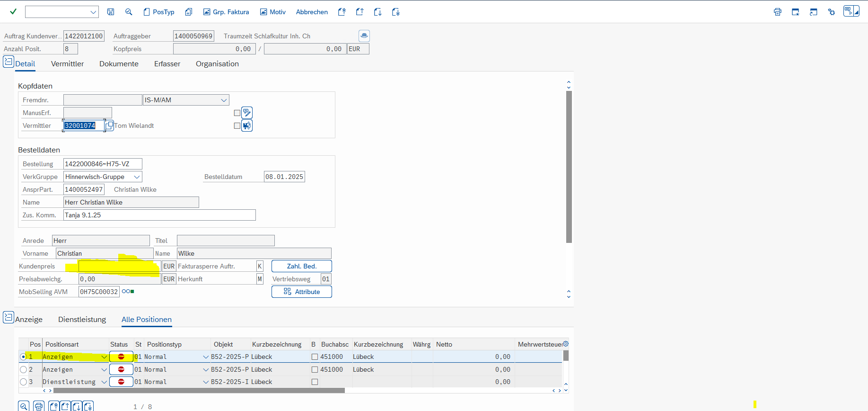868x411 pixels.
Task: Click the detail area vertical scrollbar
Action: coord(569,167)
